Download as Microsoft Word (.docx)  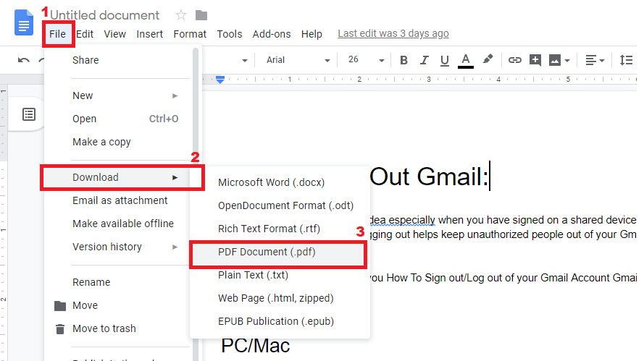[x=280, y=182]
